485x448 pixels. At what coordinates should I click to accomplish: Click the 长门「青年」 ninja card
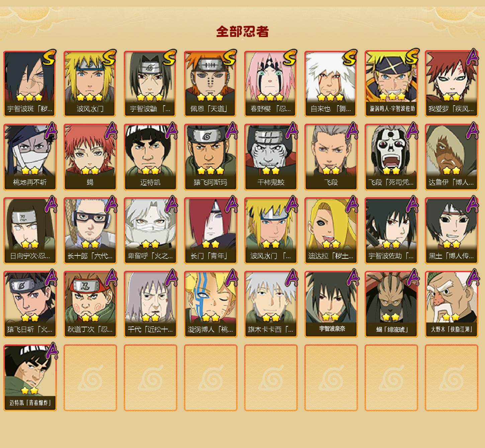pyautogui.click(x=211, y=231)
